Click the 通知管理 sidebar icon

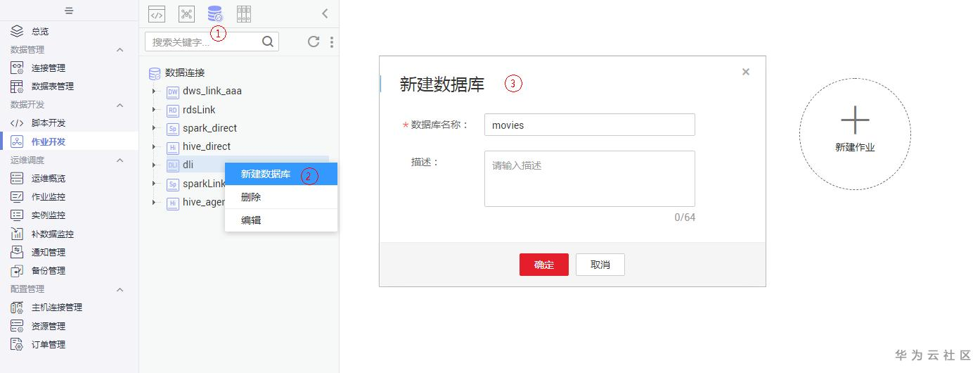17,252
